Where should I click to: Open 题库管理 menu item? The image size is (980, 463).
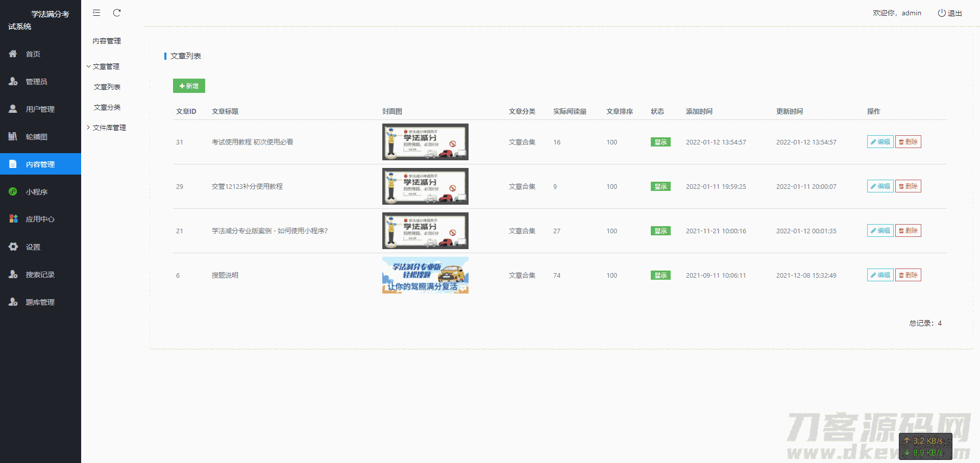point(40,302)
